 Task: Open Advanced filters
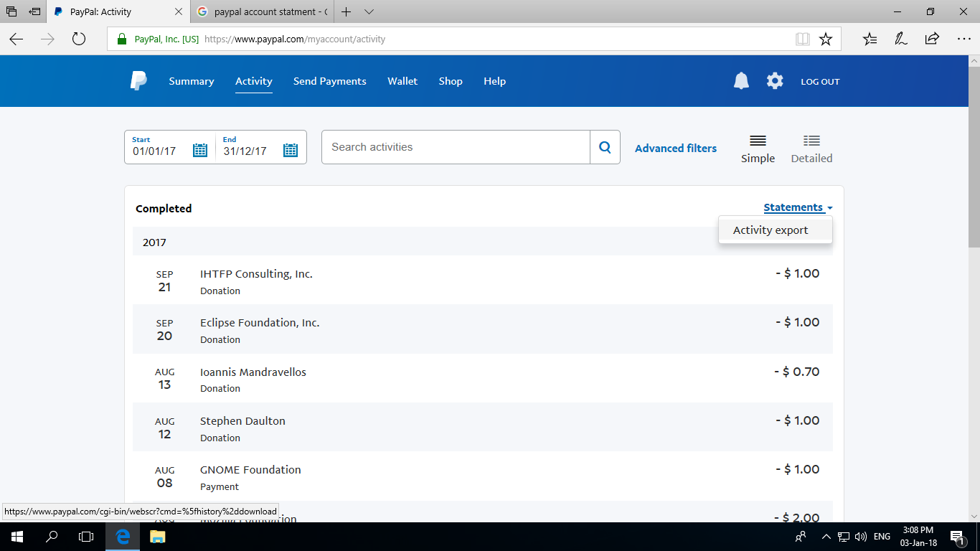click(675, 148)
